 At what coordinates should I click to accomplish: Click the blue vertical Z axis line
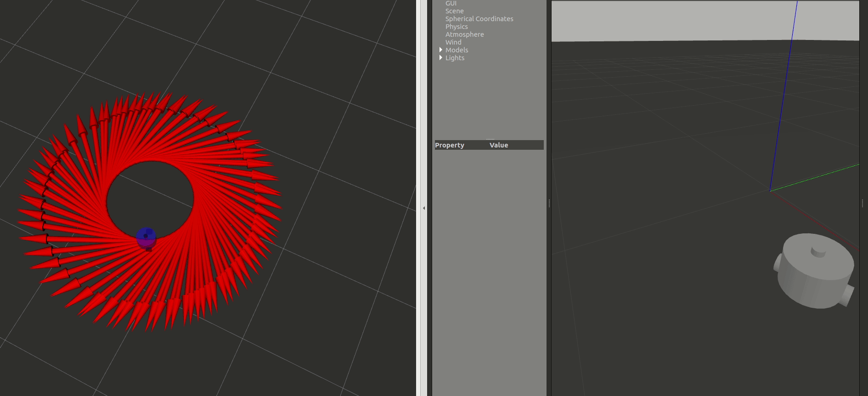[784, 92]
